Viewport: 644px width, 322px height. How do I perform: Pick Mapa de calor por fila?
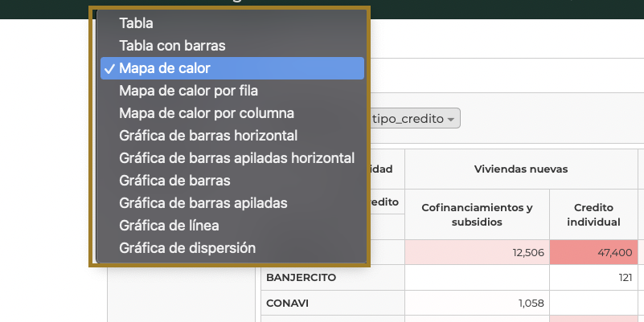click(188, 91)
